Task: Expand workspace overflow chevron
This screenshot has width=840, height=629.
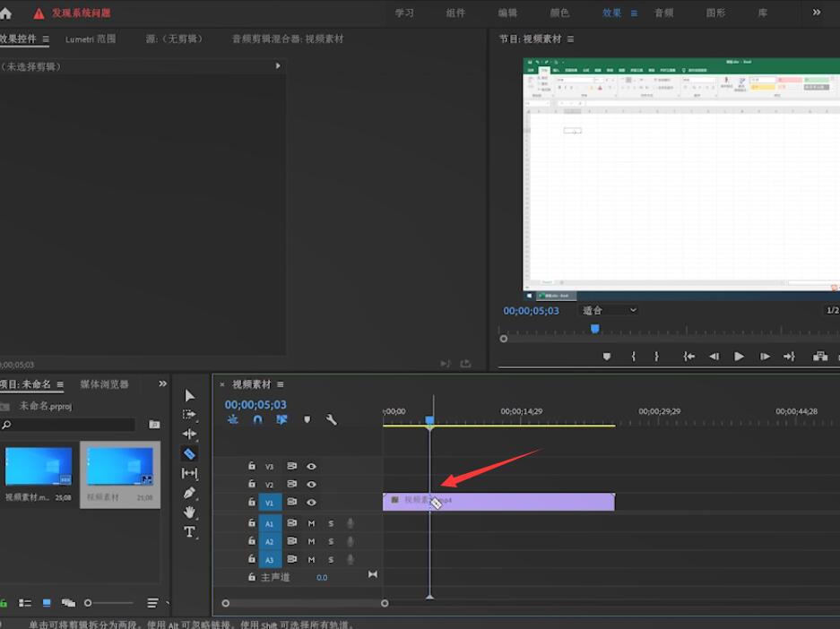Action: point(817,13)
